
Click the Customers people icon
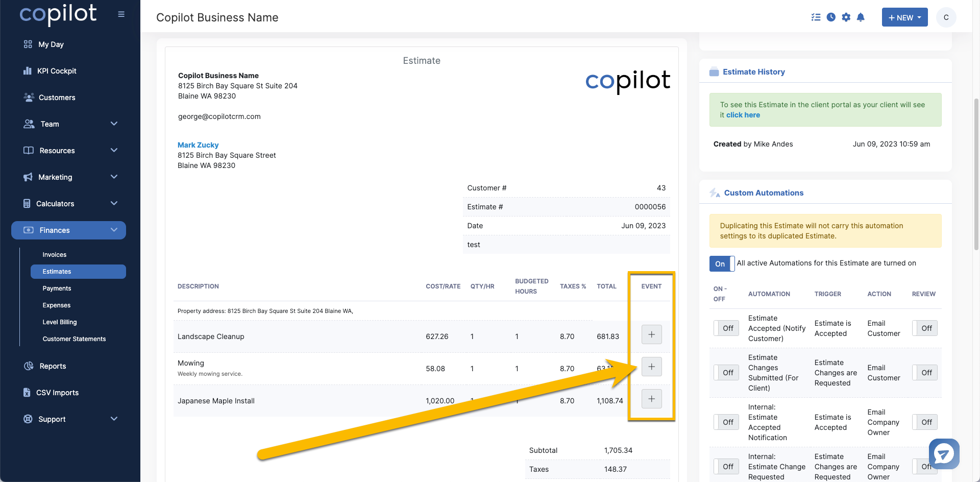29,97
